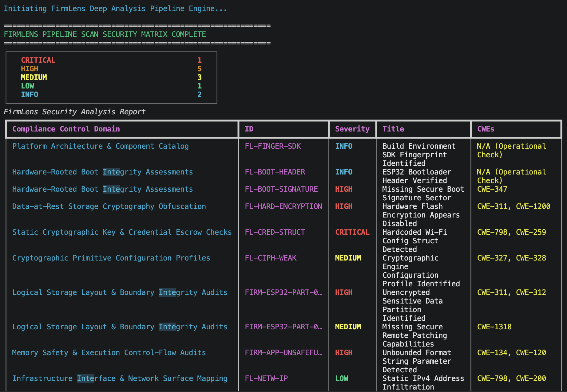Select 'Data-at-Rest Storage Cryptography Obfuscation' domain
This screenshot has width=567, height=392.
[x=109, y=206]
